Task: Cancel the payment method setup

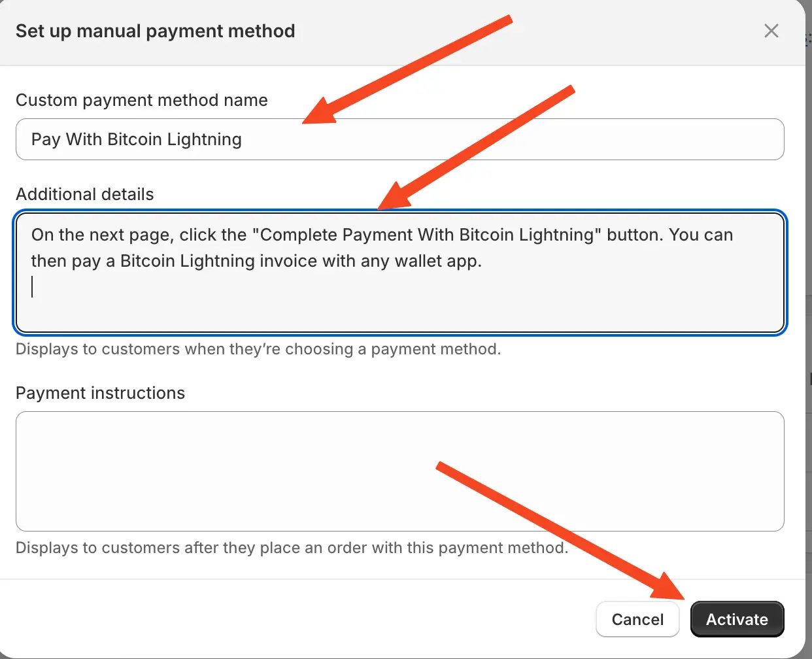Action: (637, 619)
